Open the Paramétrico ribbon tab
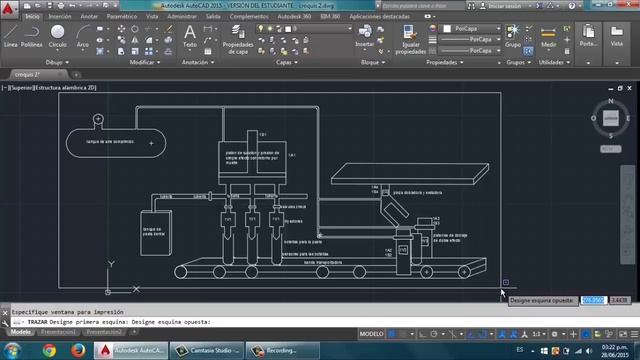 point(122,17)
